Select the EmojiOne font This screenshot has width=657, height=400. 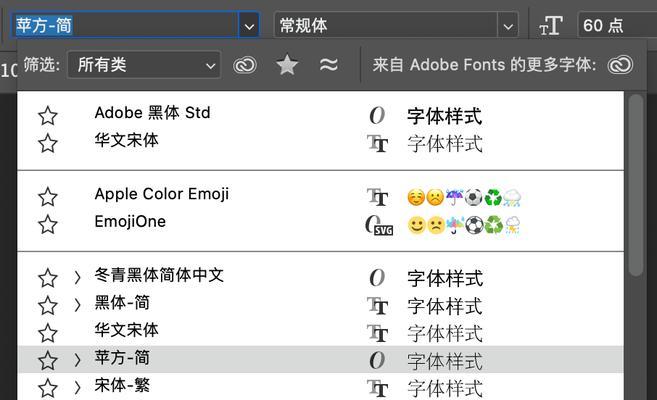point(130,222)
